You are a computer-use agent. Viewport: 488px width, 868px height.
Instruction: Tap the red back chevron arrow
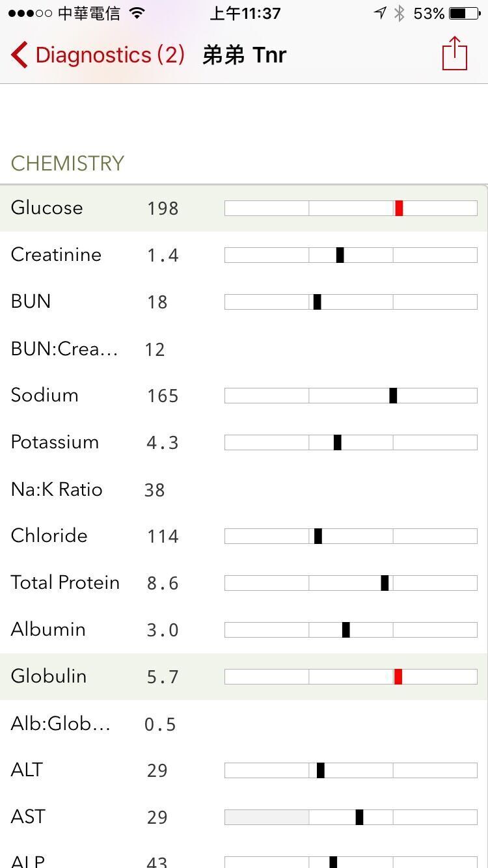(20, 55)
